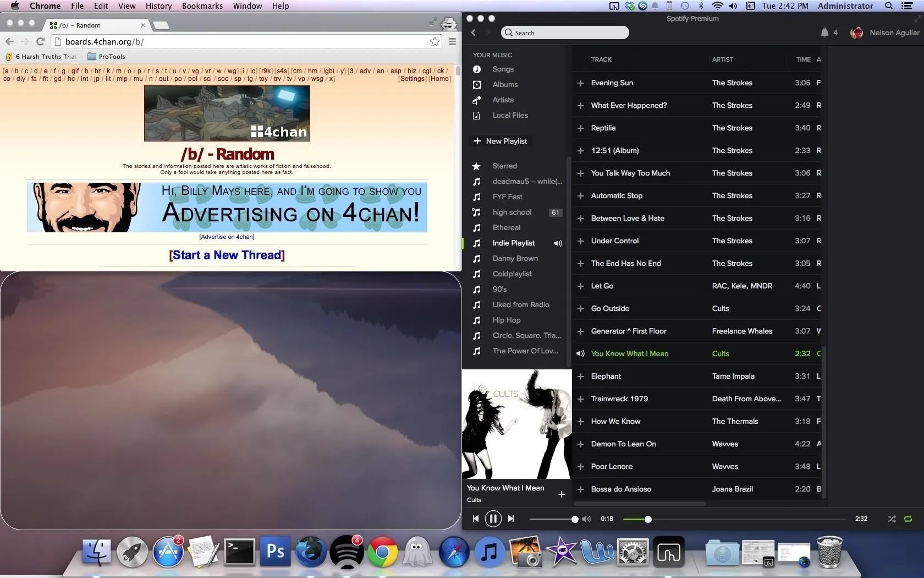924x578 pixels.
Task: Add now-playing song via plus below artwork
Action: pos(562,494)
